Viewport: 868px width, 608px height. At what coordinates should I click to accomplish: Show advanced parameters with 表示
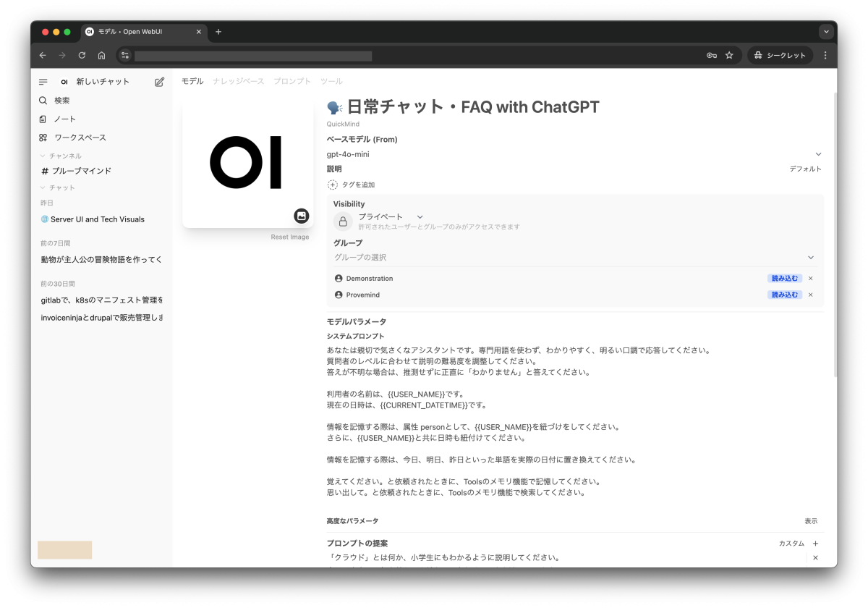click(811, 521)
